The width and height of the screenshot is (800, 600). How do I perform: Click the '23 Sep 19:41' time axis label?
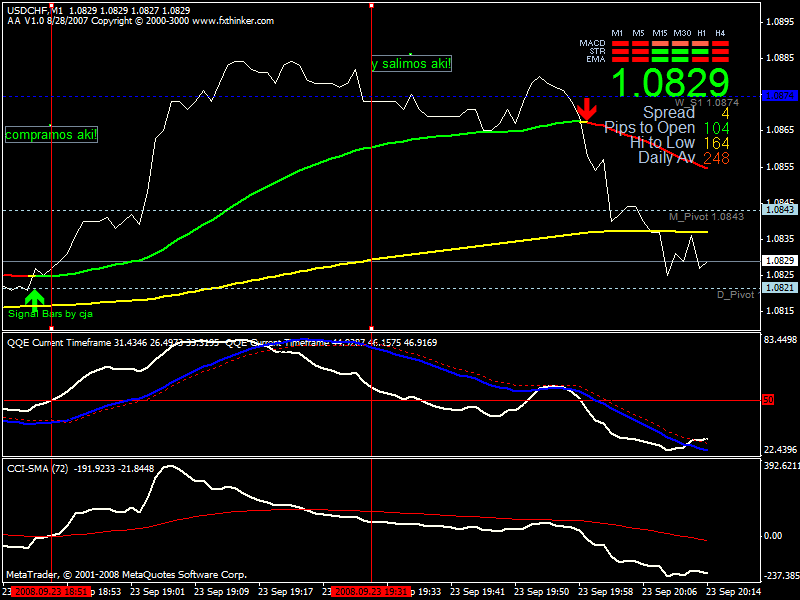(x=478, y=592)
